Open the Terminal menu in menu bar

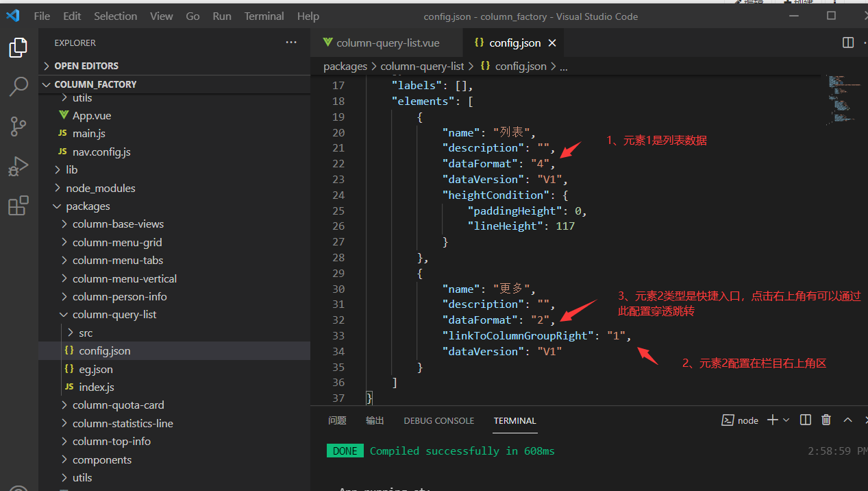pos(264,16)
